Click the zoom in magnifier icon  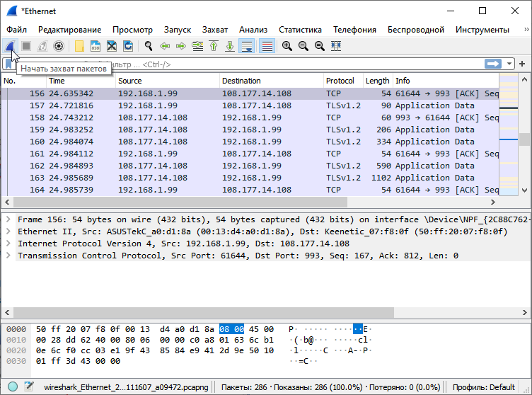pyautogui.click(x=287, y=46)
